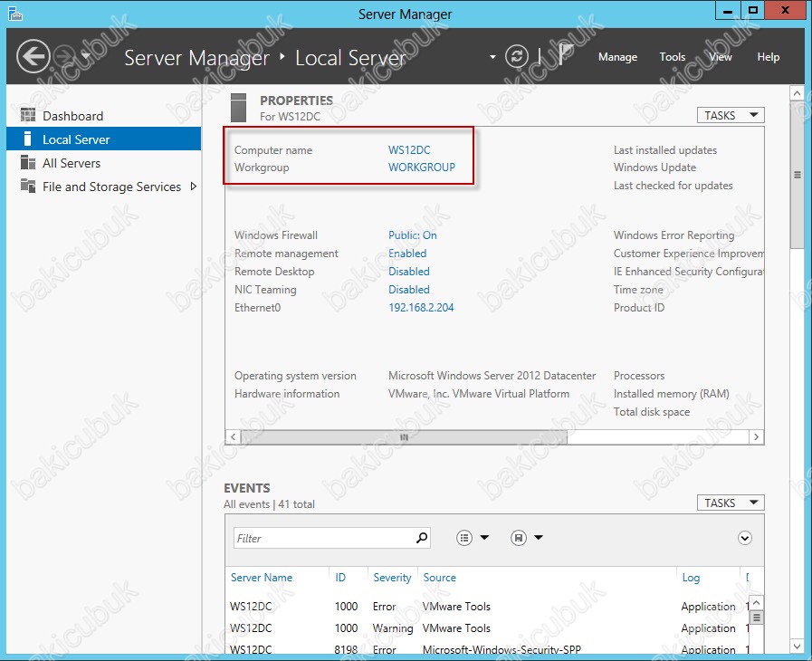Open the Tools menu

pos(673,57)
